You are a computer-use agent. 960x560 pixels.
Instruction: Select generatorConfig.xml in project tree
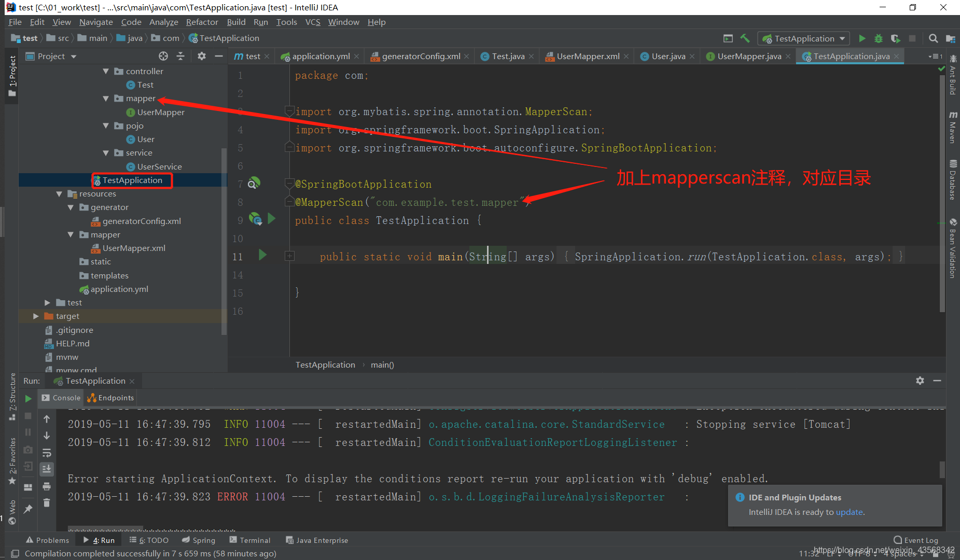(142, 221)
